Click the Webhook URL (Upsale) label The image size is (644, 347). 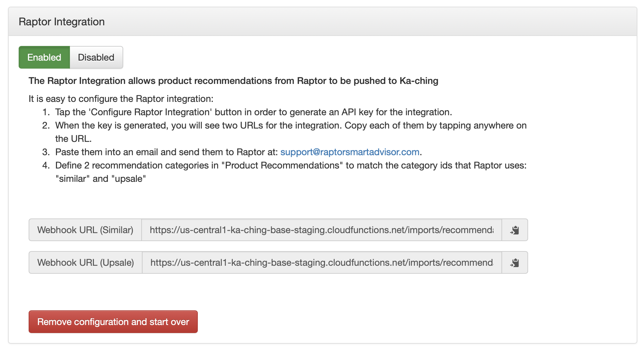click(86, 263)
